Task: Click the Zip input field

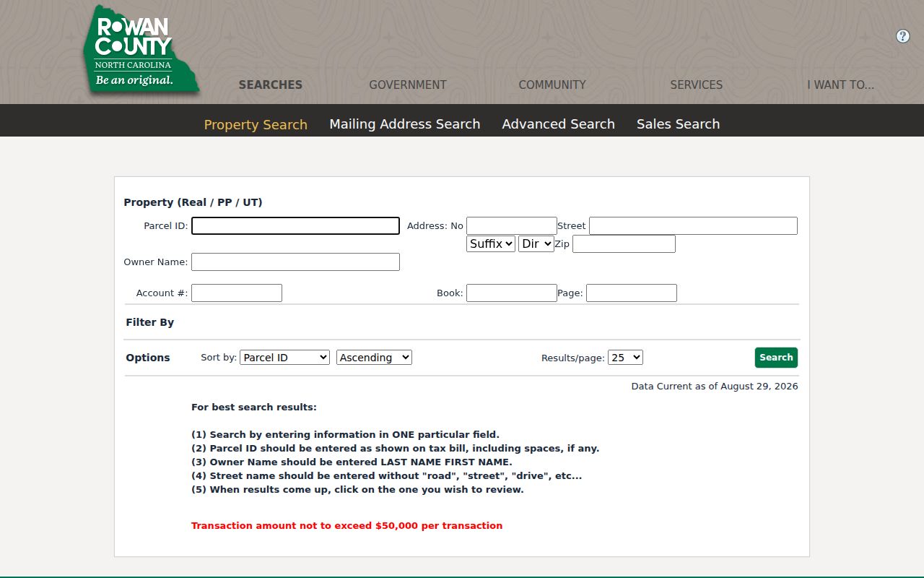Action: pyautogui.click(x=624, y=243)
